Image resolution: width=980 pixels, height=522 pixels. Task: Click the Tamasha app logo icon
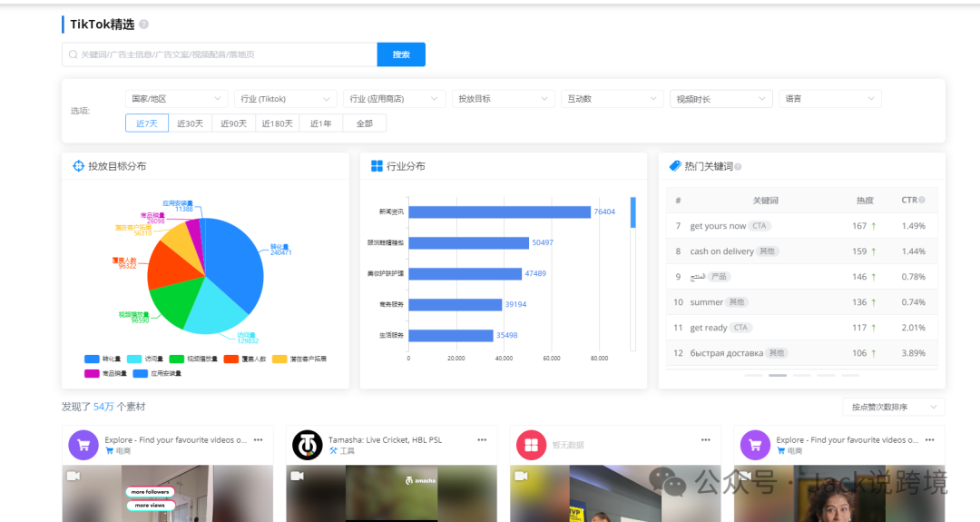coord(307,445)
